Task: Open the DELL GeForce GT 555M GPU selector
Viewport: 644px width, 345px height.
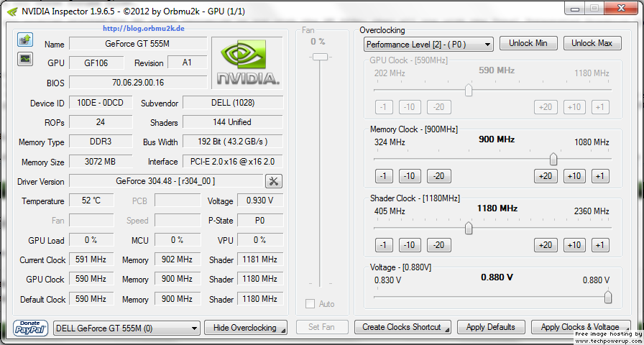Action: 127,328
